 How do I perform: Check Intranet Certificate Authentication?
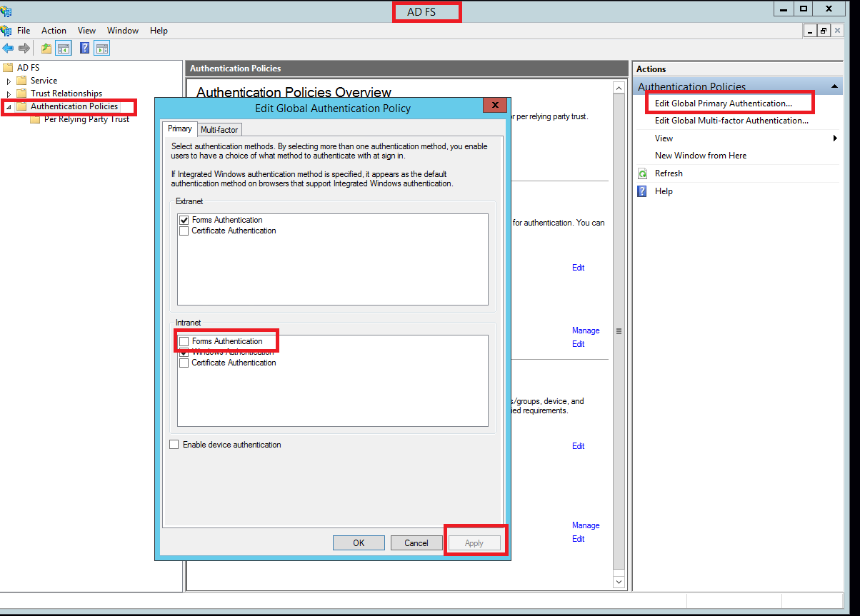(184, 363)
